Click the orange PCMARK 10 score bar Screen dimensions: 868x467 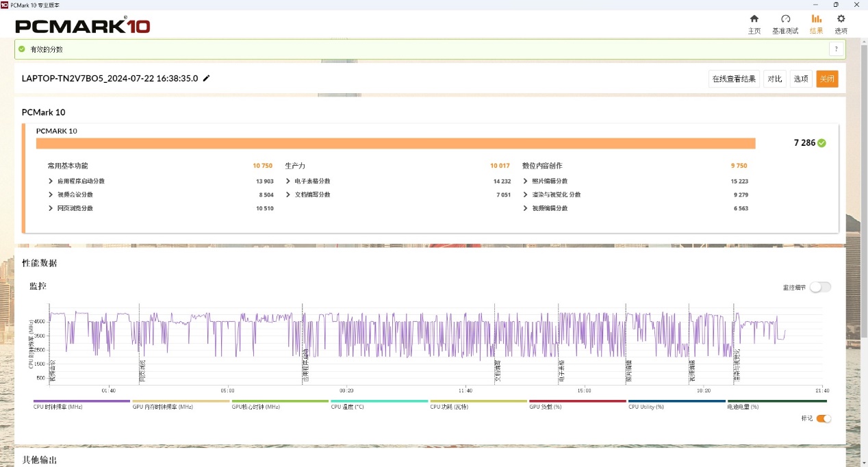coord(396,143)
